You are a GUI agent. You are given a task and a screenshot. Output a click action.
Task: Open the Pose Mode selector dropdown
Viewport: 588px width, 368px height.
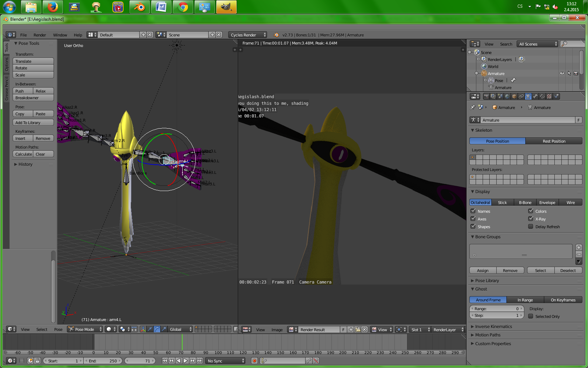pos(85,329)
